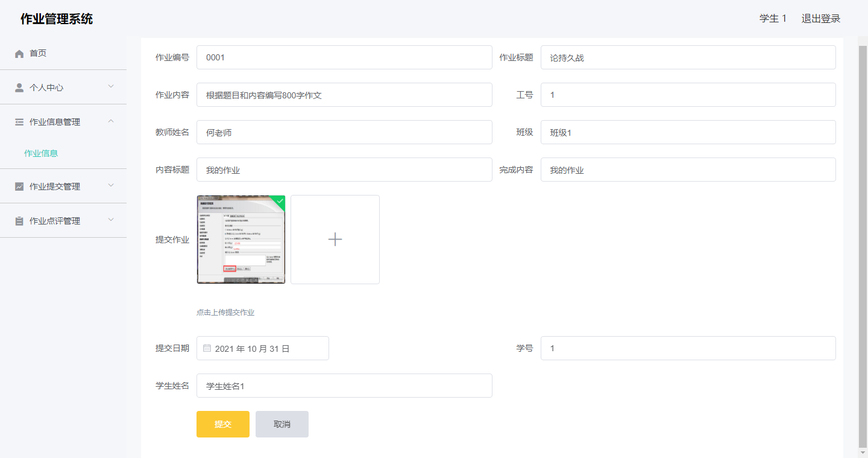Image resolution: width=868 pixels, height=458 pixels.
Task: Open the 首页 menu item
Action: pyautogui.click(x=63, y=53)
